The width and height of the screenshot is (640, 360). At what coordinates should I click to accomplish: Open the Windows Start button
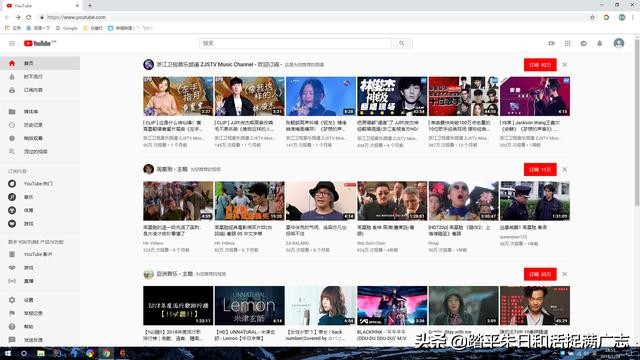pos(8,353)
